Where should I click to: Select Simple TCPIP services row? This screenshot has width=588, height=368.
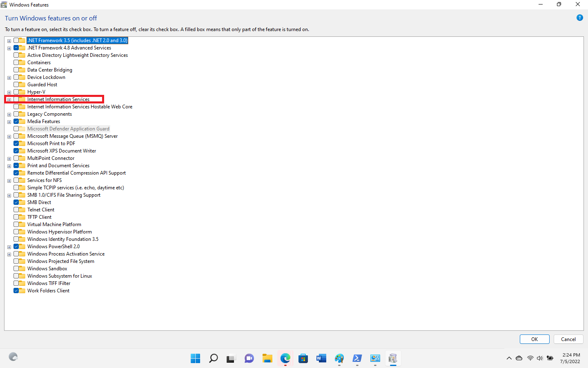tap(76, 188)
